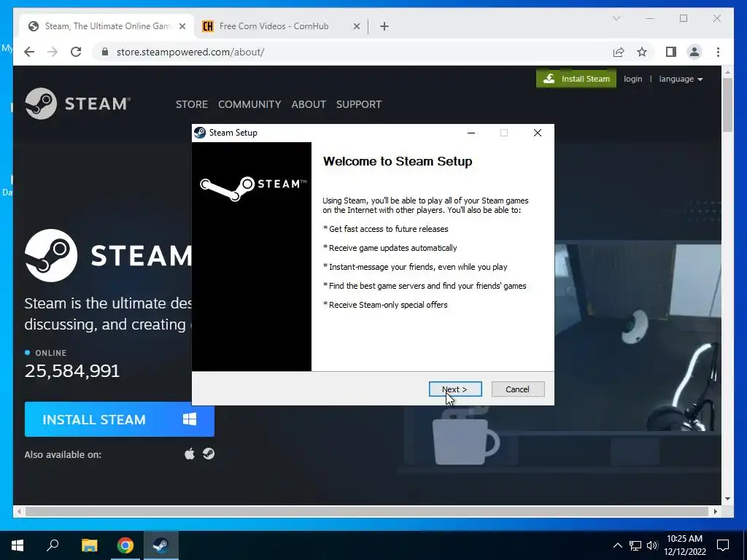The width and height of the screenshot is (747, 560).
Task: Reload the current page
Action: [x=76, y=52]
